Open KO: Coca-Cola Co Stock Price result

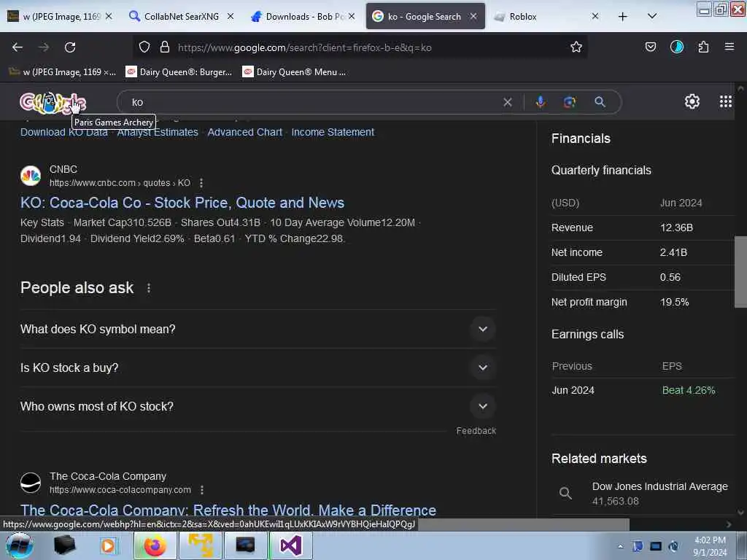pos(182,203)
